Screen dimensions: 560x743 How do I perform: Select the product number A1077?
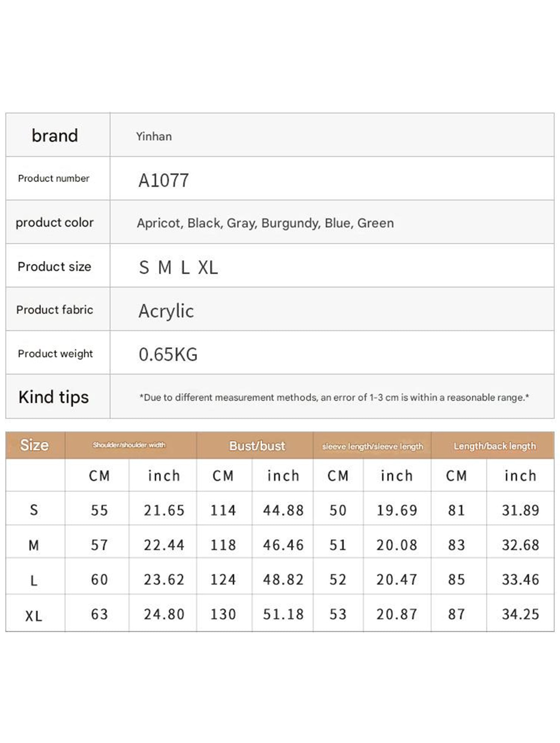point(163,180)
